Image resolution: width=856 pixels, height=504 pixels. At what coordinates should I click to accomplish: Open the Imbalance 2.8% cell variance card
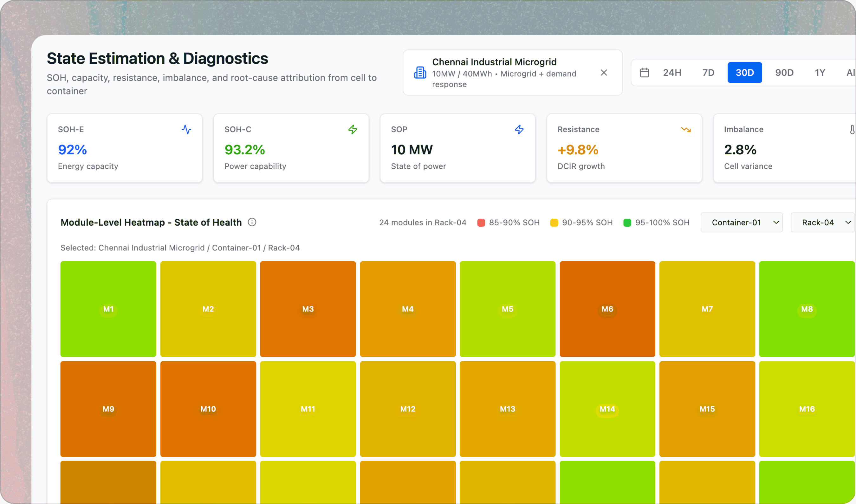(784, 148)
